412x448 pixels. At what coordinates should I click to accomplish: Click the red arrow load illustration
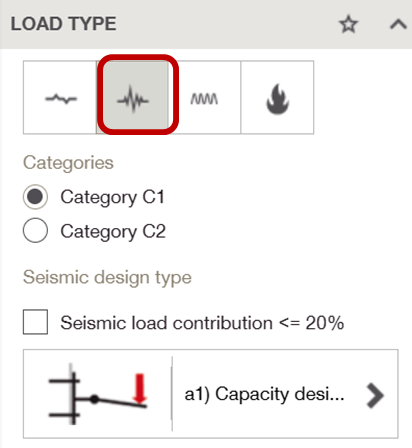click(x=140, y=388)
